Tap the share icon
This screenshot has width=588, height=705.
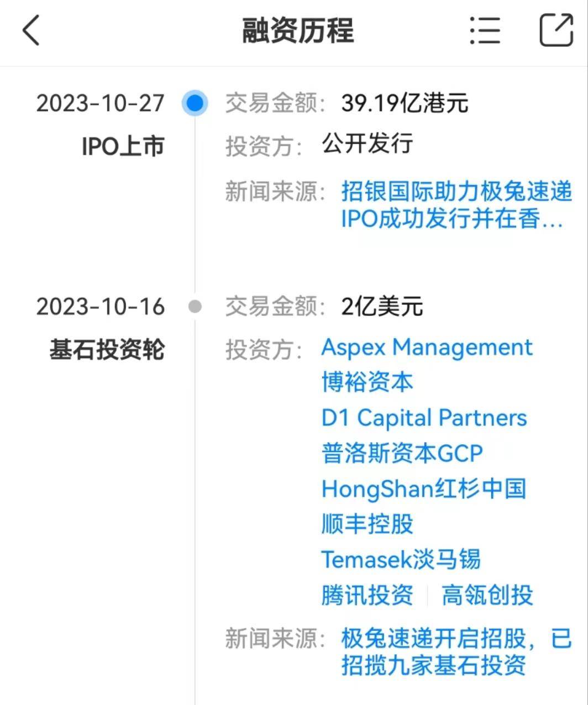point(556,30)
